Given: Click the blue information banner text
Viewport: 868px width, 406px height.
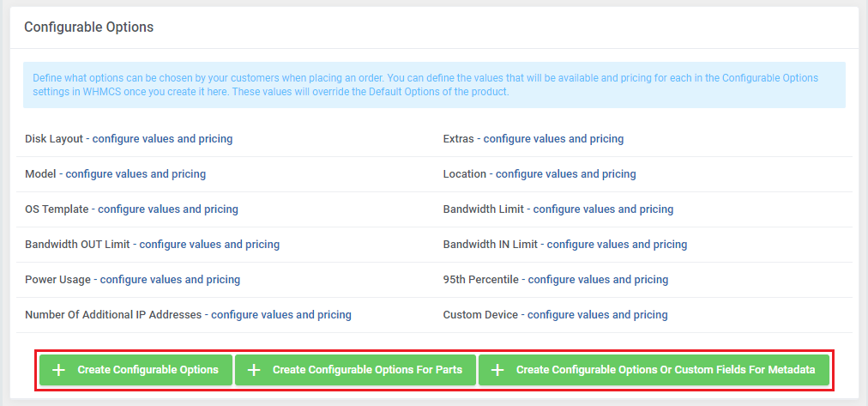Looking at the screenshot, I should pyautogui.click(x=425, y=84).
